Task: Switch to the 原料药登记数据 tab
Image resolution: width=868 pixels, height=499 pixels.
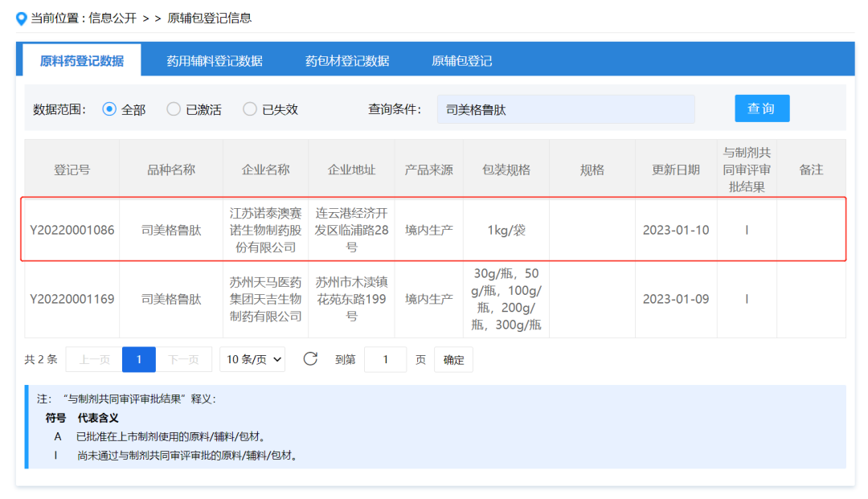Action: [82, 61]
